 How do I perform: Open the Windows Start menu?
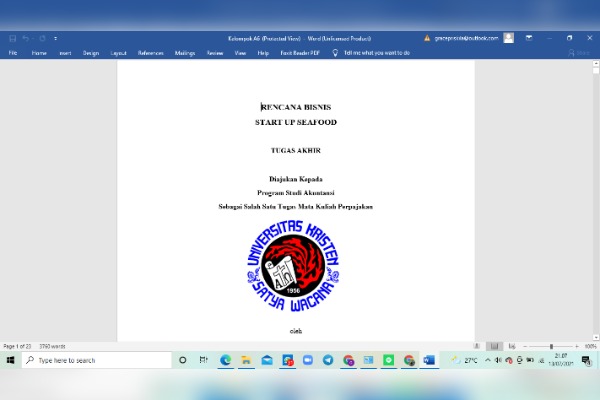point(10,360)
